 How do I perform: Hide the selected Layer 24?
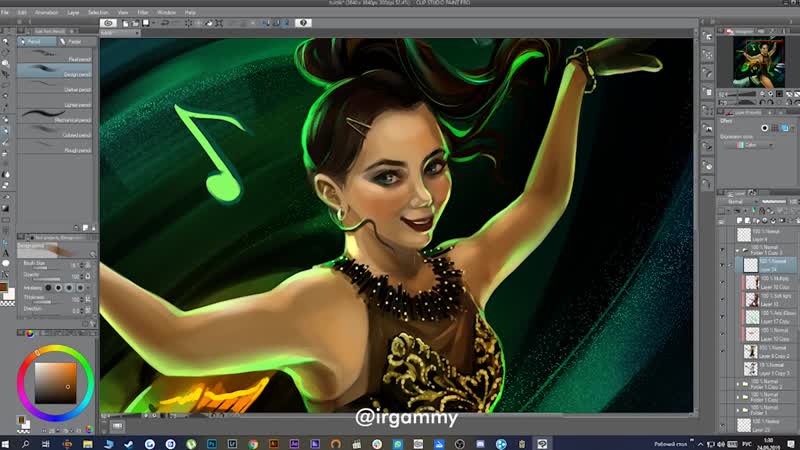coord(722,265)
